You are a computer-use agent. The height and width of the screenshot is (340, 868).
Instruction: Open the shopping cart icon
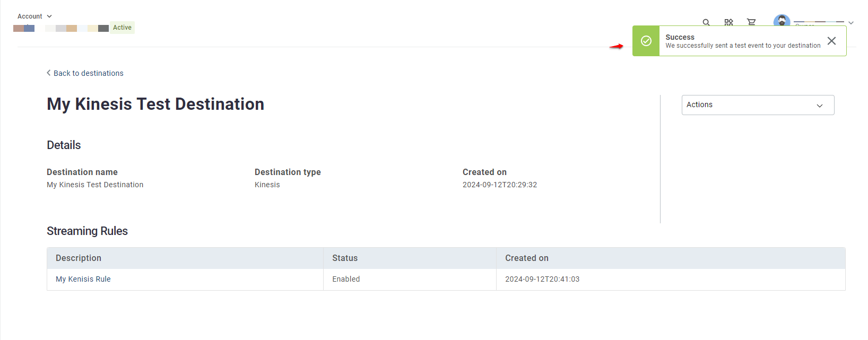(751, 22)
